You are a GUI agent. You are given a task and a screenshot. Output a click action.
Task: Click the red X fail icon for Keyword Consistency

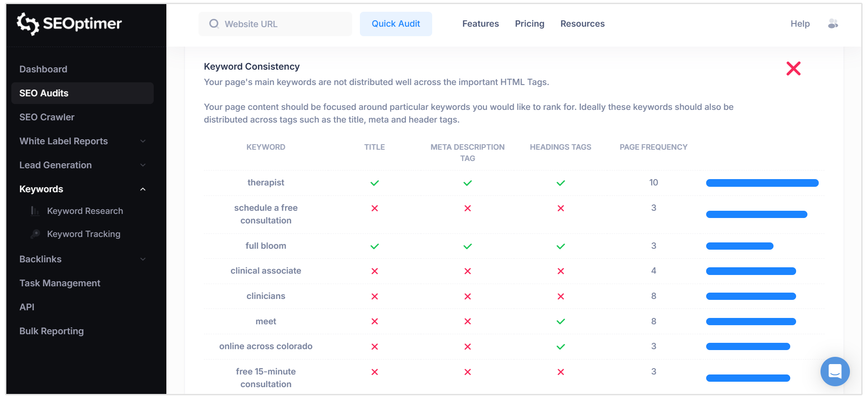tap(793, 68)
